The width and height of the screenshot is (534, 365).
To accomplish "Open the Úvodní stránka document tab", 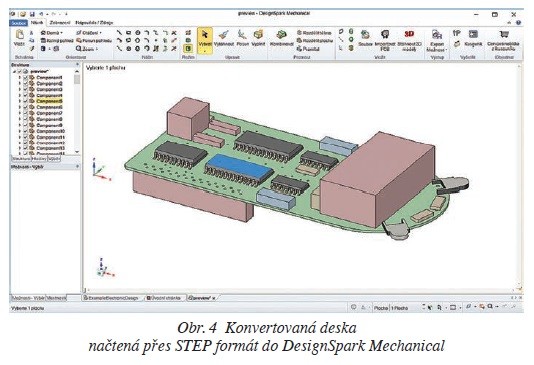I will [x=164, y=298].
